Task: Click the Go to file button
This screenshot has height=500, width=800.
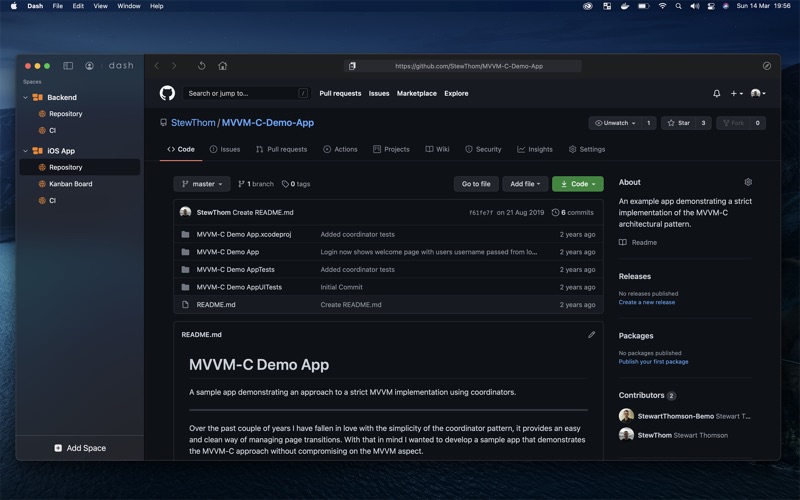Action: tap(476, 184)
